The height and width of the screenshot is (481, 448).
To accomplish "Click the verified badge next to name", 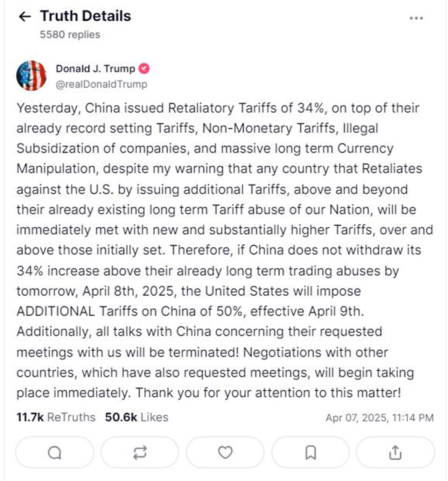I will [x=144, y=69].
